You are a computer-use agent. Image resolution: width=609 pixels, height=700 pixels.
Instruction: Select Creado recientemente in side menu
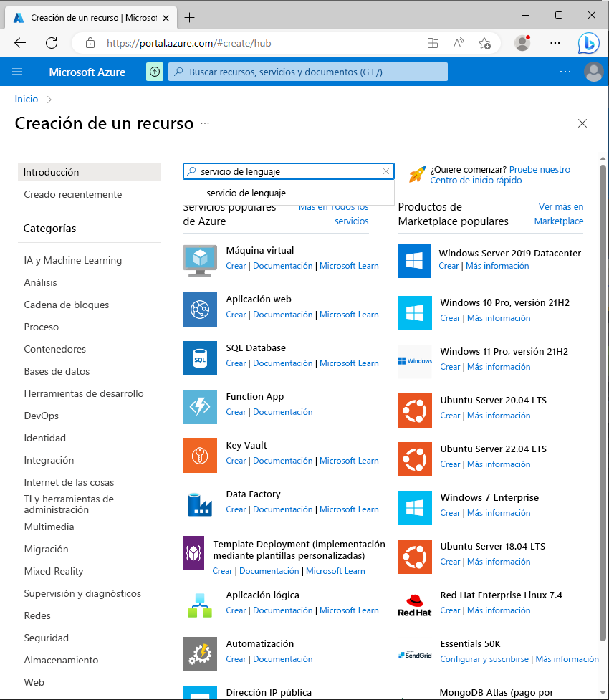(73, 194)
